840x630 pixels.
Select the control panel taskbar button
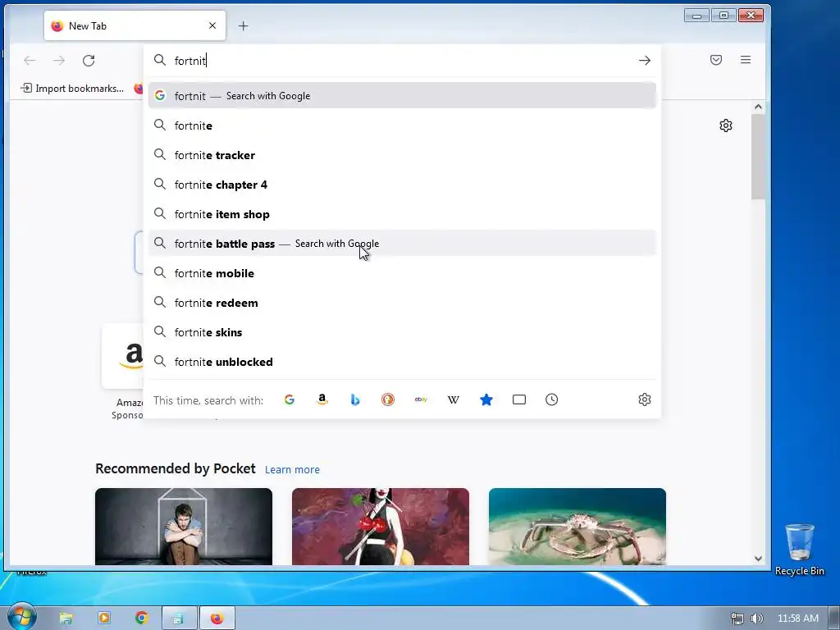(x=179, y=619)
